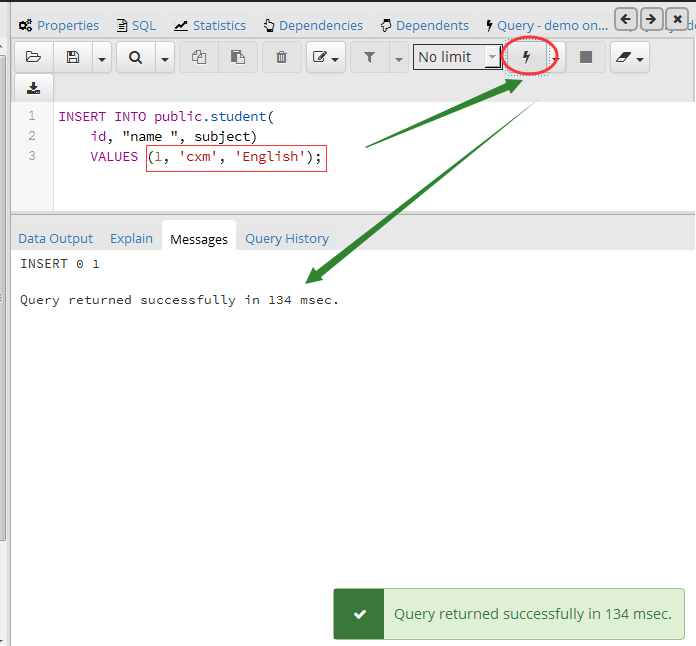This screenshot has height=646, width=696.
Task: Click the Delete trash icon
Action: pos(281,57)
